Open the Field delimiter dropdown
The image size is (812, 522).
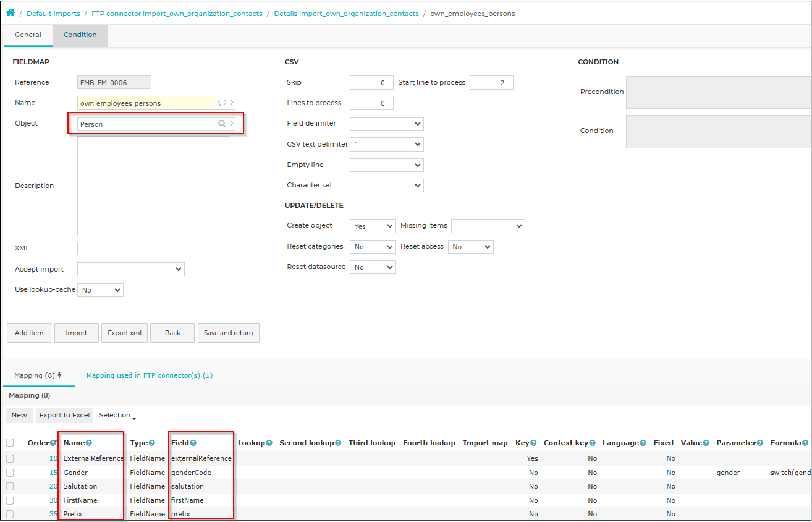click(387, 124)
